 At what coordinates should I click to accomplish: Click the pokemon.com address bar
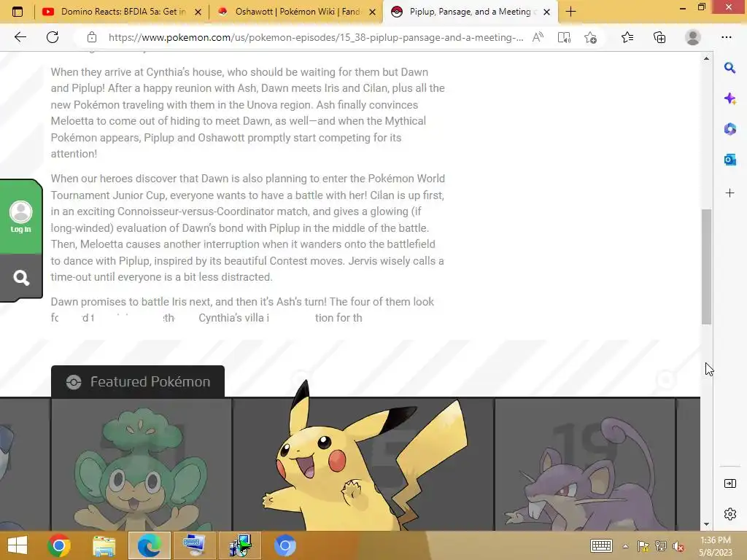tap(315, 37)
